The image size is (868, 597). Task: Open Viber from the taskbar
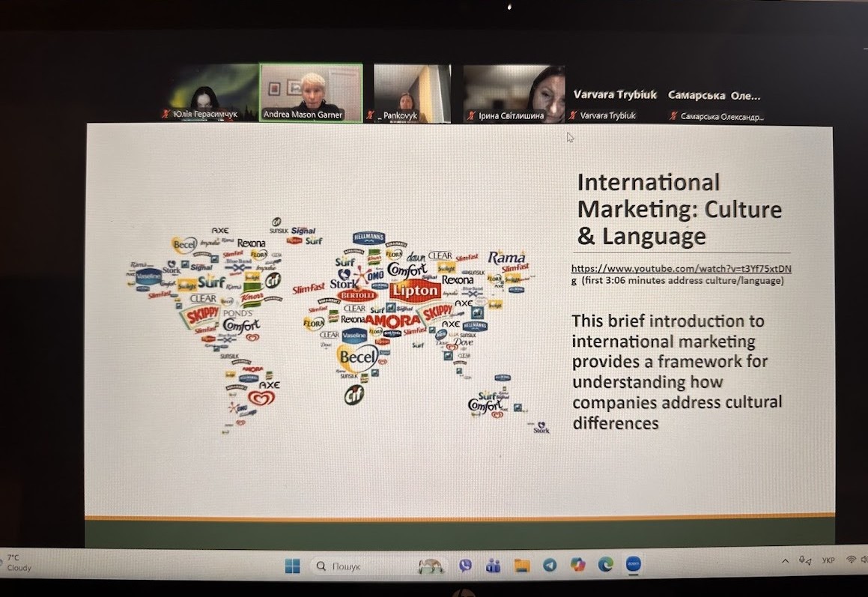point(465,566)
